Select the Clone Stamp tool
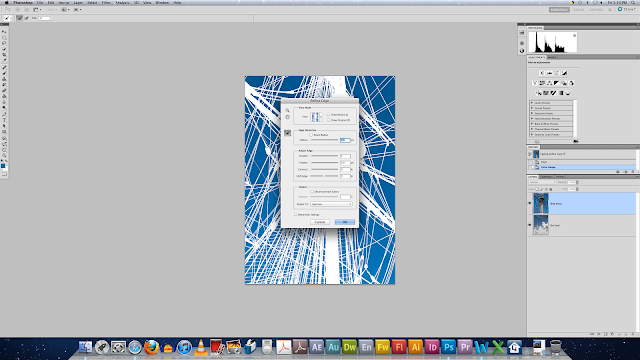This screenshot has height=360, width=640. (4, 78)
